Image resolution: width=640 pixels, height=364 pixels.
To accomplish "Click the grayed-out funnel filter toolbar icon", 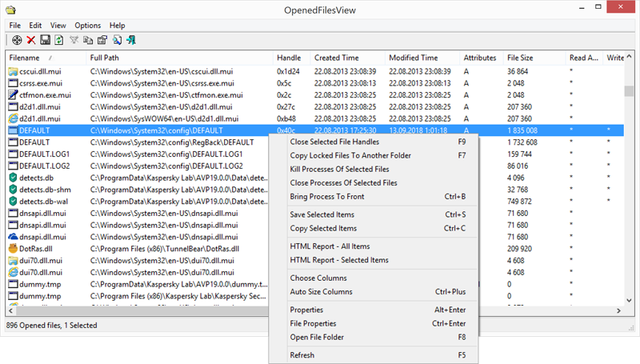I will tap(74, 40).
